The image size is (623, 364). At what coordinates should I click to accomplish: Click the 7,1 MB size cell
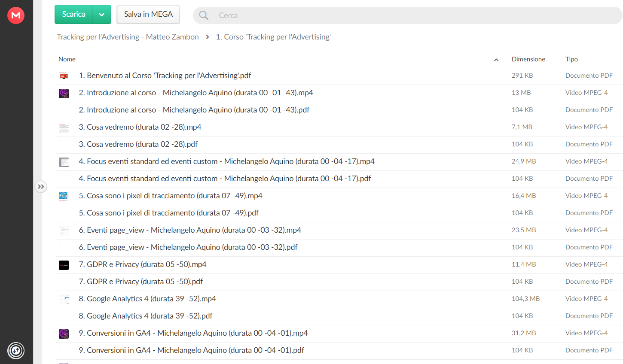[x=522, y=127]
